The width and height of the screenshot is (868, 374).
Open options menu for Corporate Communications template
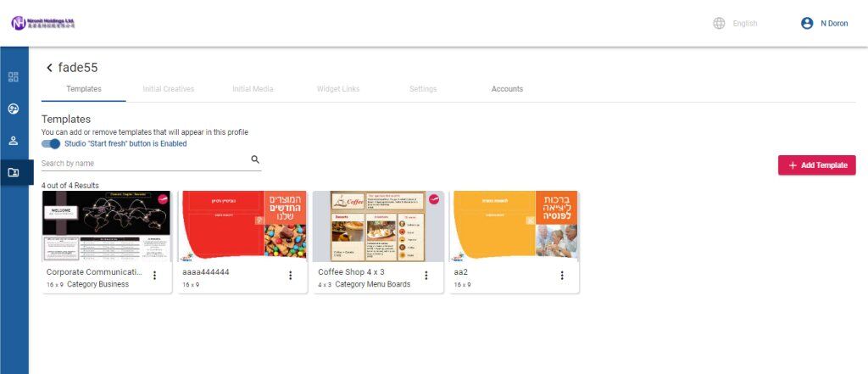[x=154, y=276]
